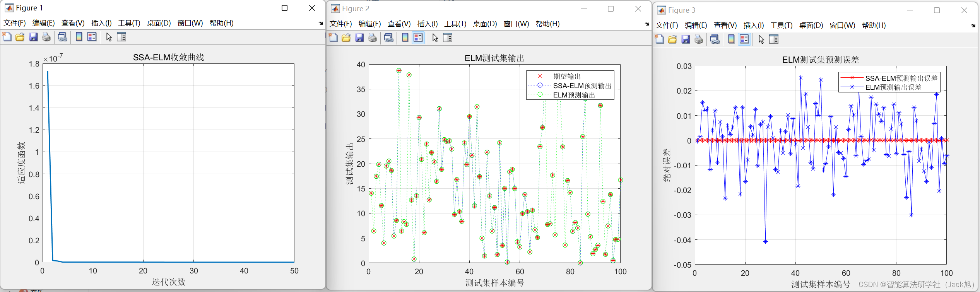The height and width of the screenshot is (292, 980).
Task: Click dock arrow in Figure 2 menu bar
Action: (x=647, y=24)
